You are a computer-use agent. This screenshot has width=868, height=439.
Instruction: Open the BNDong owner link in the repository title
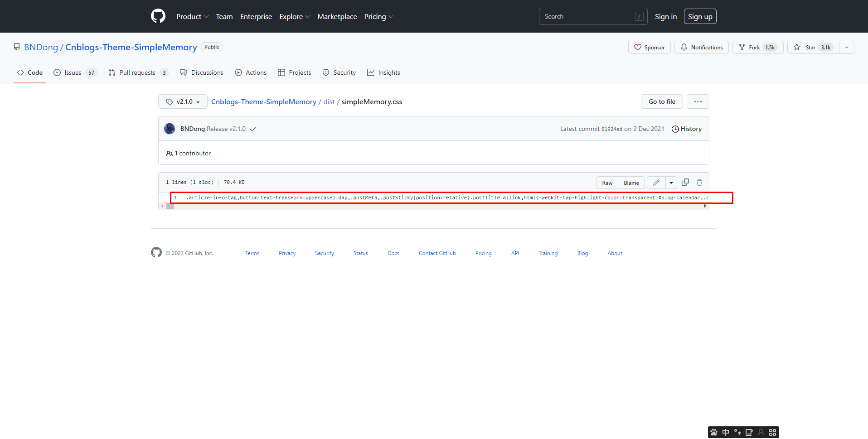pyautogui.click(x=41, y=47)
